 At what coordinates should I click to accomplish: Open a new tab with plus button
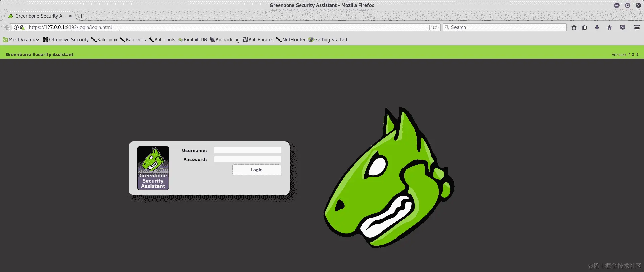[82, 16]
